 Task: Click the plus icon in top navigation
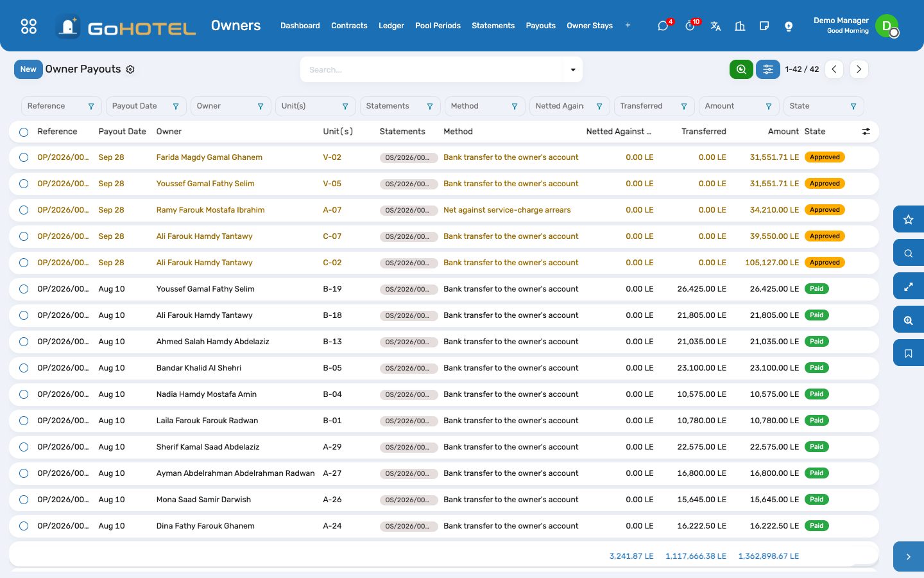628,26
